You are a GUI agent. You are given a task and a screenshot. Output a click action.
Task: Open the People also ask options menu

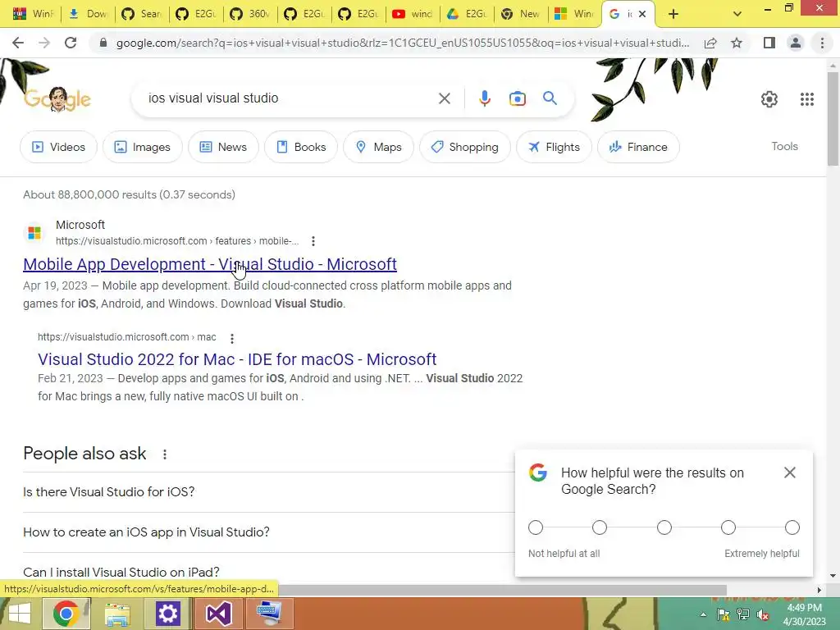pyautogui.click(x=164, y=454)
